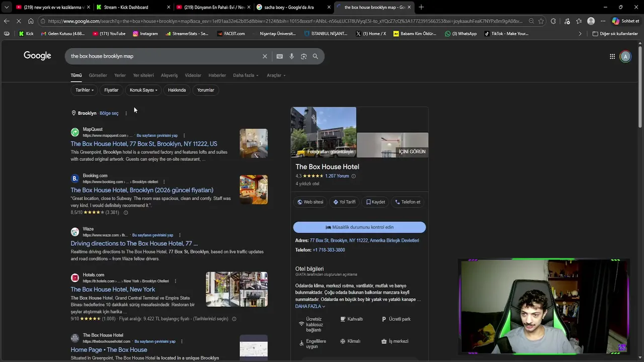Click the zoom out magnifier icon in address bar
Viewport: 644px width, 362px height.
coord(531,21)
